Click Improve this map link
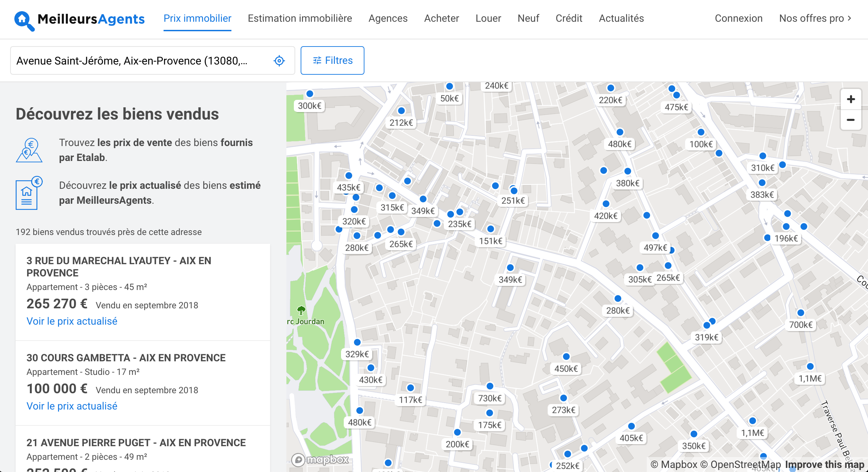 point(824,465)
